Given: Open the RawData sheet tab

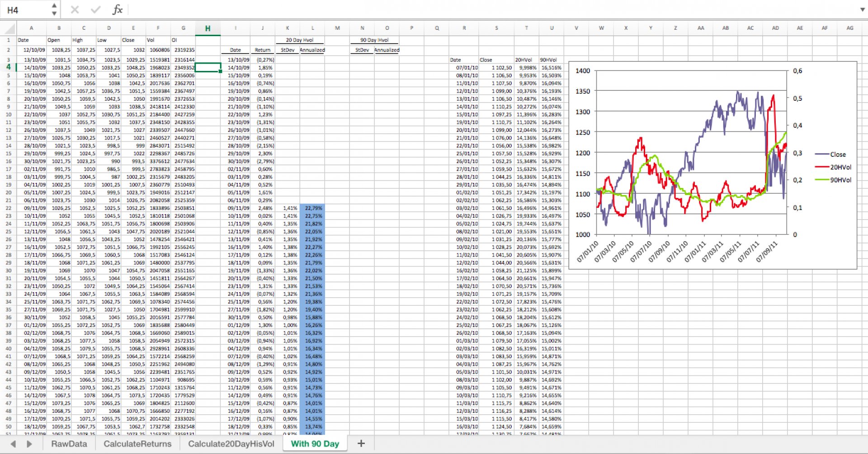Looking at the screenshot, I should coord(69,444).
